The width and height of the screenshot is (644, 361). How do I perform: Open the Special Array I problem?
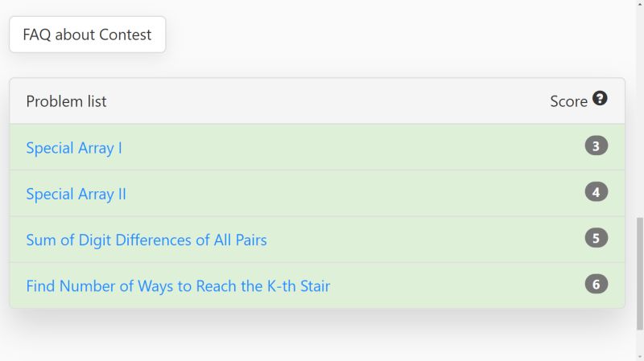(x=74, y=148)
